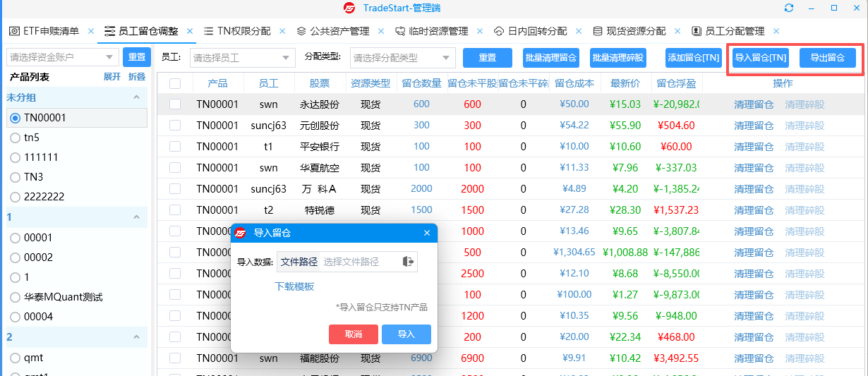This screenshot has height=376, width=868.
Task: Close the 导入留仓 dialog
Action: click(x=427, y=233)
